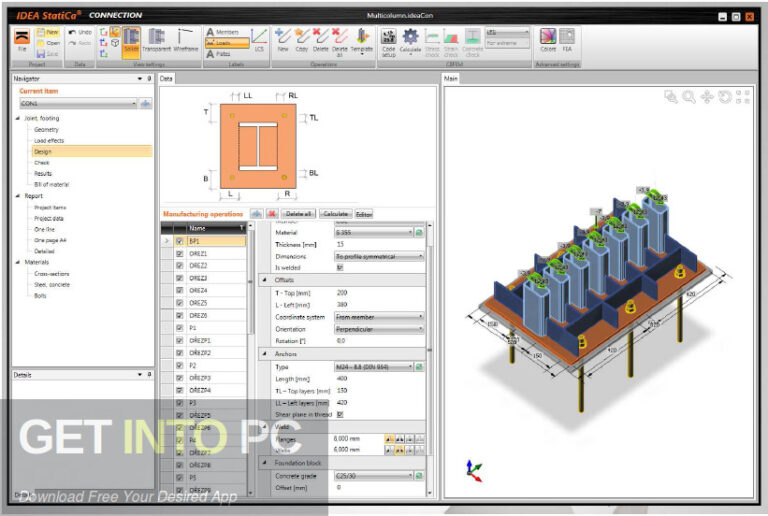The width and height of the screenshot is (768, 516).
Task: Open the Orientation dropdown
Action: click(x=379, y=329)
